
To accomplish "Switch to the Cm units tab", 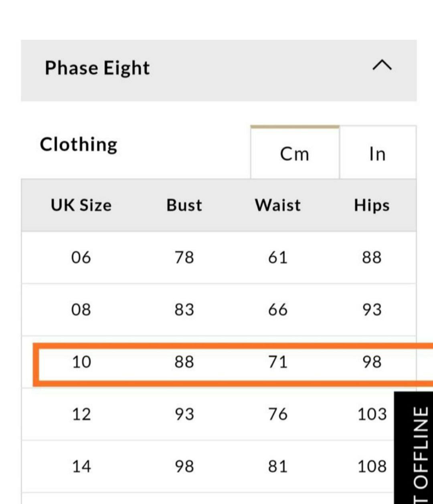I will [x=295, y=153].
